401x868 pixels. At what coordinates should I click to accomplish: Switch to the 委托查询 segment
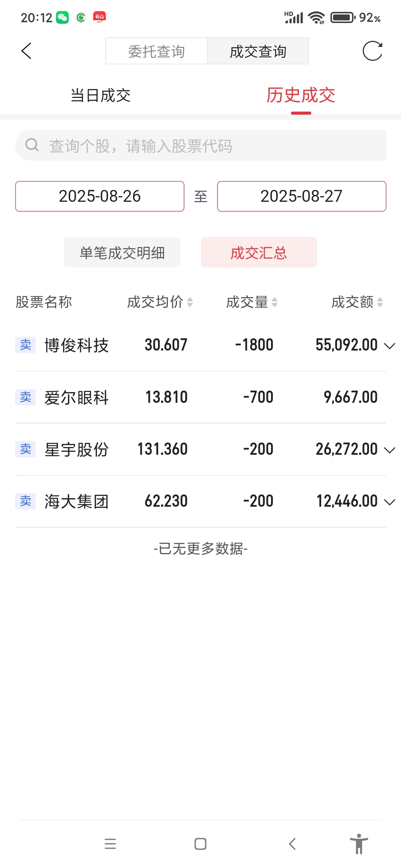pyautogui.click(x=156, y=51)
